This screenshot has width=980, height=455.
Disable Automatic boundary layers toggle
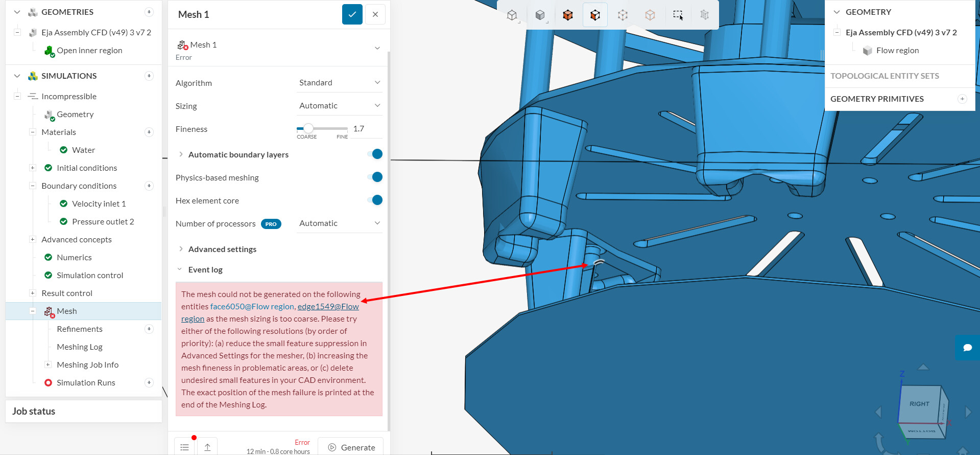pyautogui.click(x=375, y=154)
